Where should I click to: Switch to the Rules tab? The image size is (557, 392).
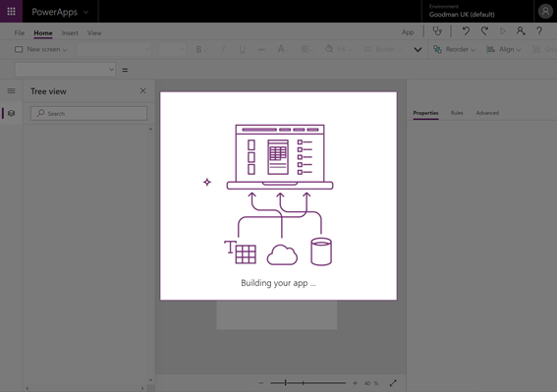[457, 113]
